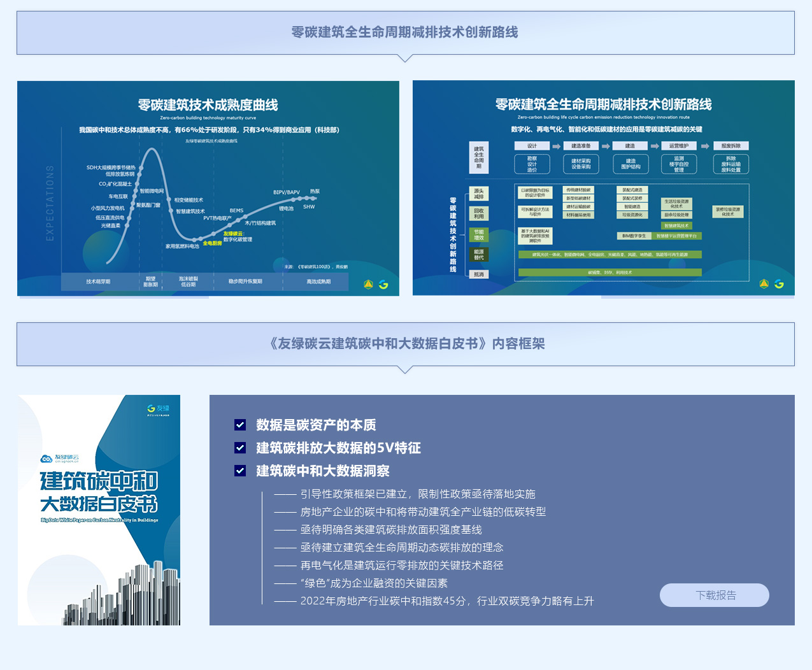The image size is (812, 670).
Task: Click the 车电互联 label on the maturity curve
Action: click(118, 197)
